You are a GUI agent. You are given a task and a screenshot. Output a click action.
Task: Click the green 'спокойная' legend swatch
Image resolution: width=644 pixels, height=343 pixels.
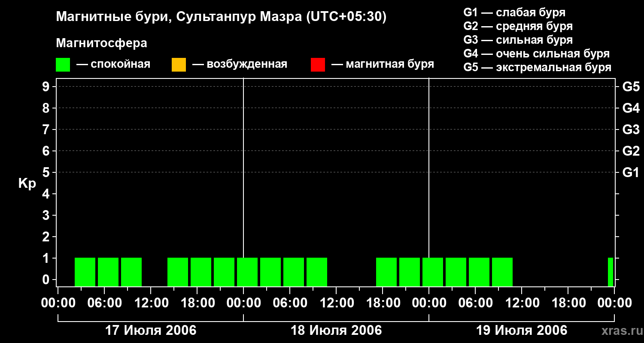point(63,65)
